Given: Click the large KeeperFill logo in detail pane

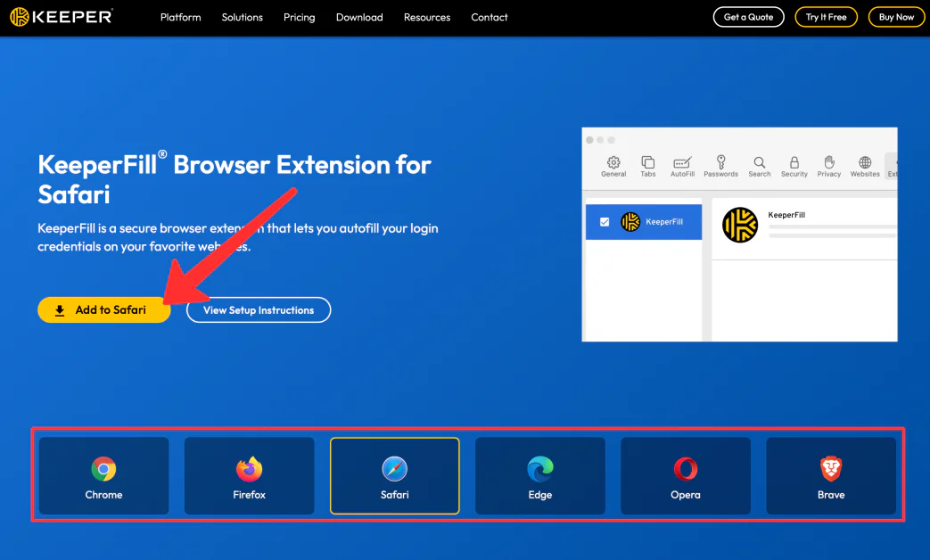Looking at the screenshot, I should pos(739,225).
